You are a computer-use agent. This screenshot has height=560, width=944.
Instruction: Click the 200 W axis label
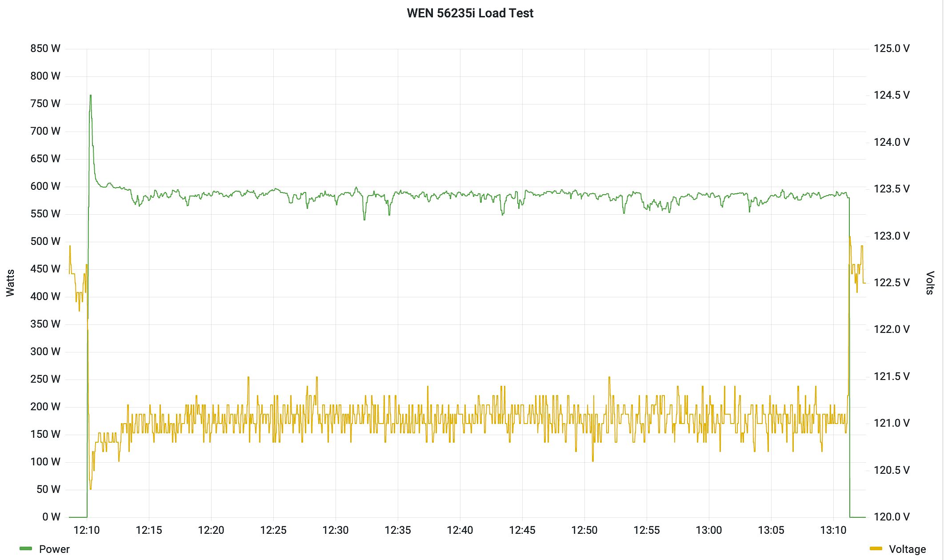[45, 407]
